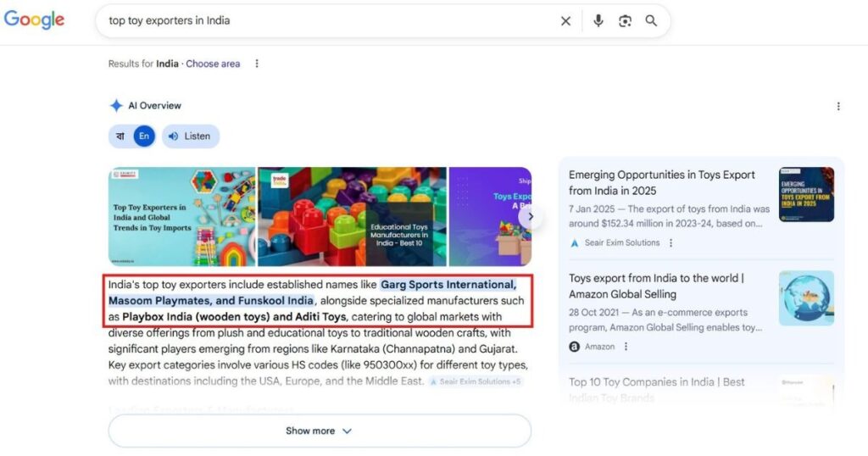
Task: Open the Google logo homepage link
Action: (x=34, y=20)
